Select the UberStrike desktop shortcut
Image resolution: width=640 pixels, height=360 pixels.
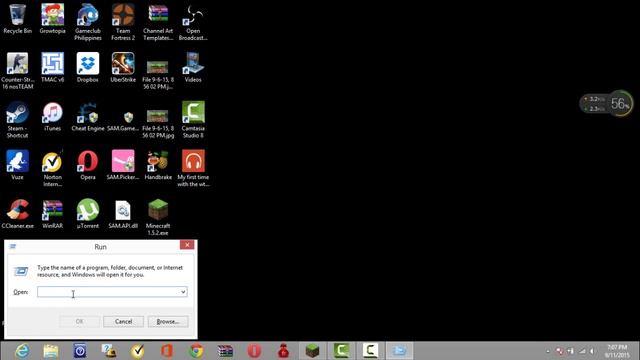click(x=123, y=68)
